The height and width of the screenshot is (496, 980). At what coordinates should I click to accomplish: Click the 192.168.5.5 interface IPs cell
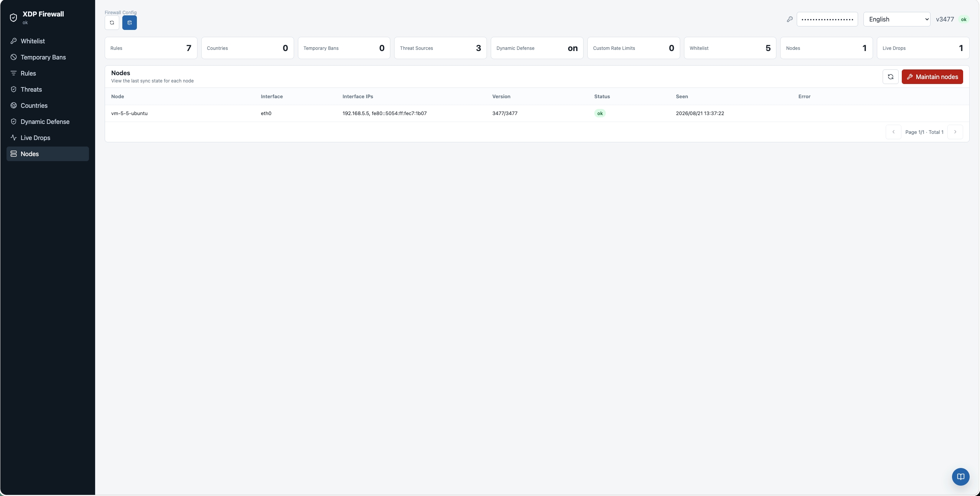click(385, 113)
